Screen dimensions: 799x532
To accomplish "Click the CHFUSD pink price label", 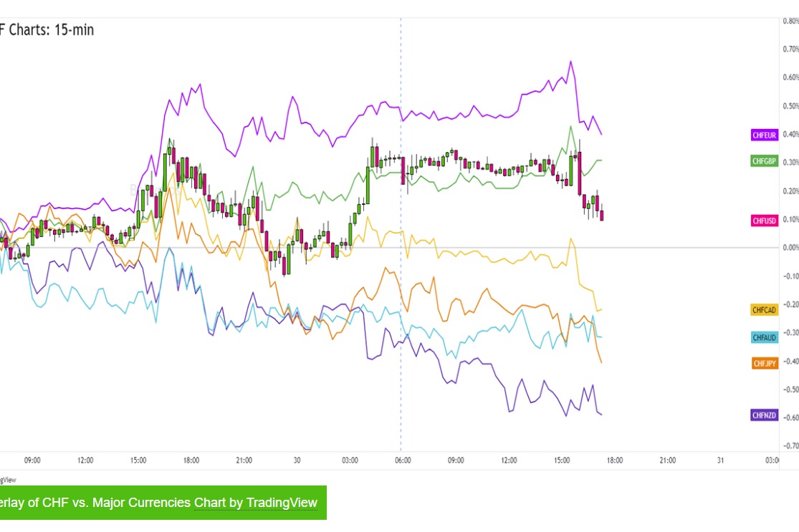I will click(764, 221).
